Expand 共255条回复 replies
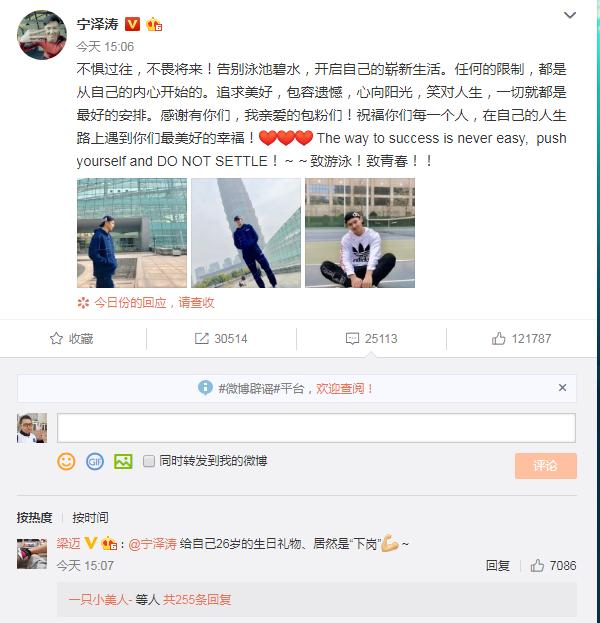 197,599
